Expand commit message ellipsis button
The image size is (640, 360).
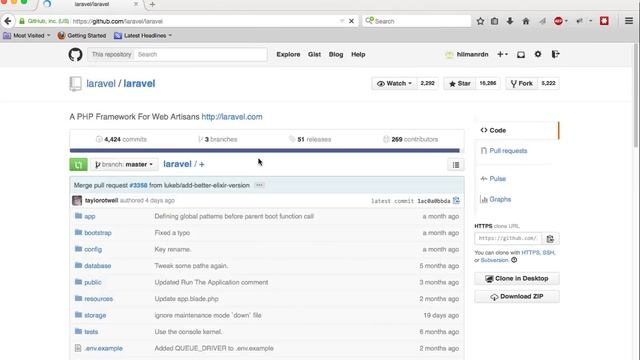[x=259, y=185]
